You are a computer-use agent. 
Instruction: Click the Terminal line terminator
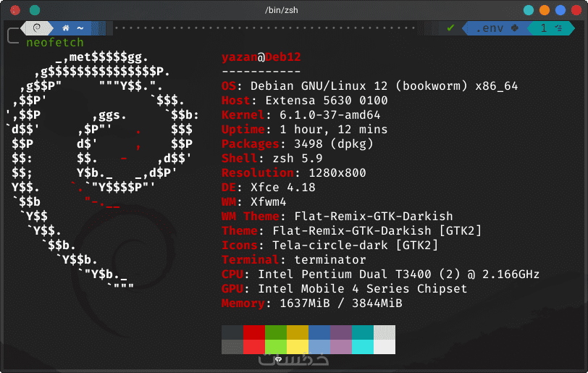(293, 260)
